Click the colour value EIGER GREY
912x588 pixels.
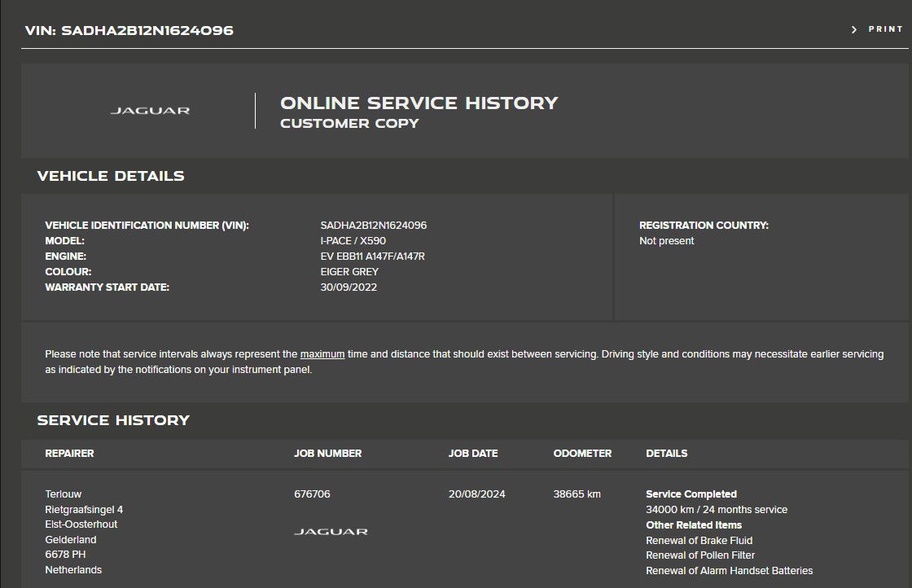(349, 272)
